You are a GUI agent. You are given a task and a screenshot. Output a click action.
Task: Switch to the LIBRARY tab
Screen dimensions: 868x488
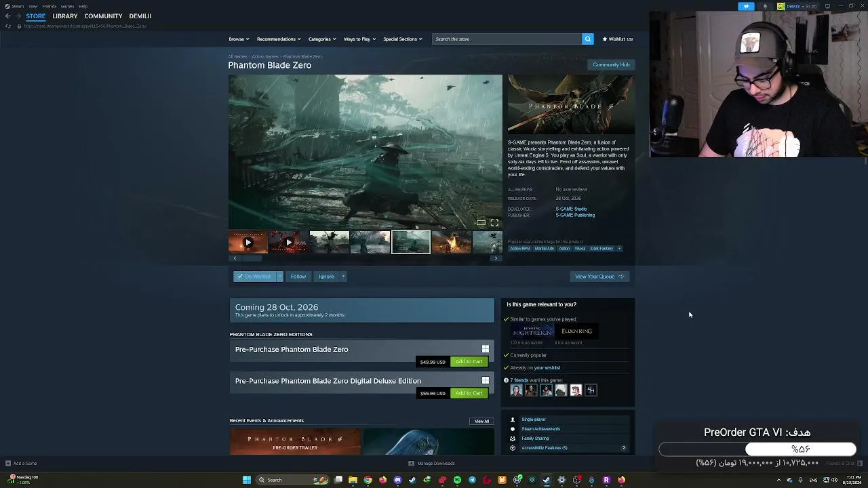[65, 16]
